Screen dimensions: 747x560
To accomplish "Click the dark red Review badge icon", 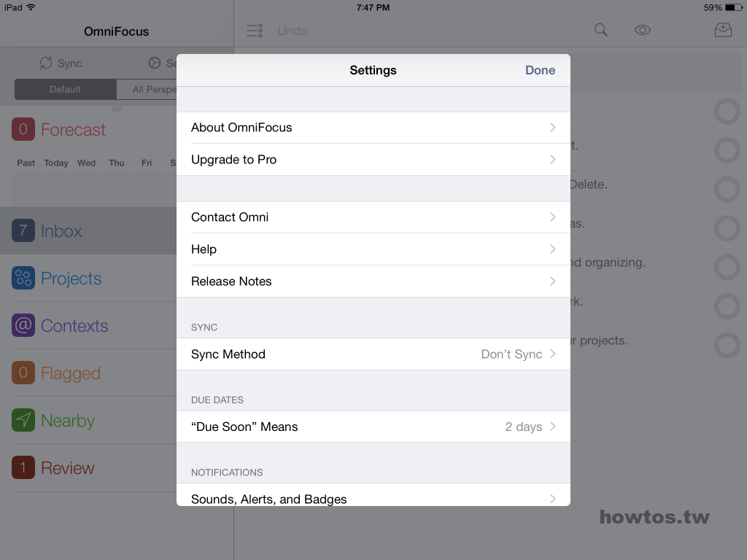I will [23, 467].
